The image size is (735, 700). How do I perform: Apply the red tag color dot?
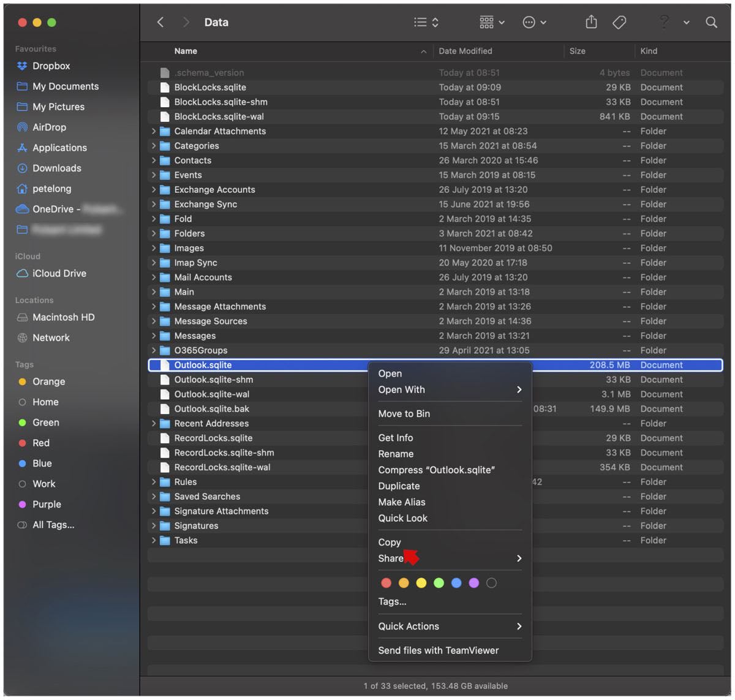386,583
